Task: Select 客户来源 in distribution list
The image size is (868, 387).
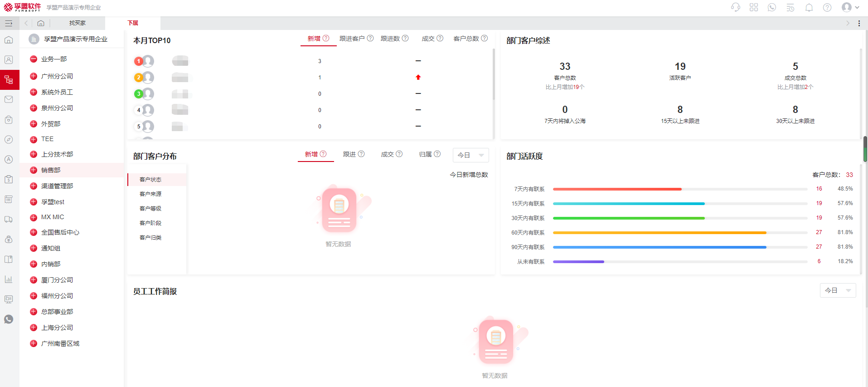Action: click(x=150, y=194)
